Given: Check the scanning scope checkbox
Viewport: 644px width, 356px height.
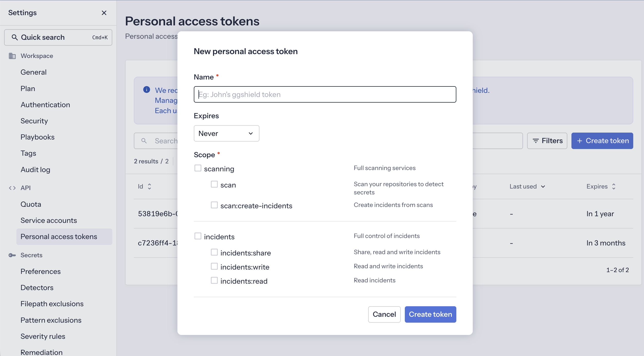Looking at the screenshot, I should point(198,168).
